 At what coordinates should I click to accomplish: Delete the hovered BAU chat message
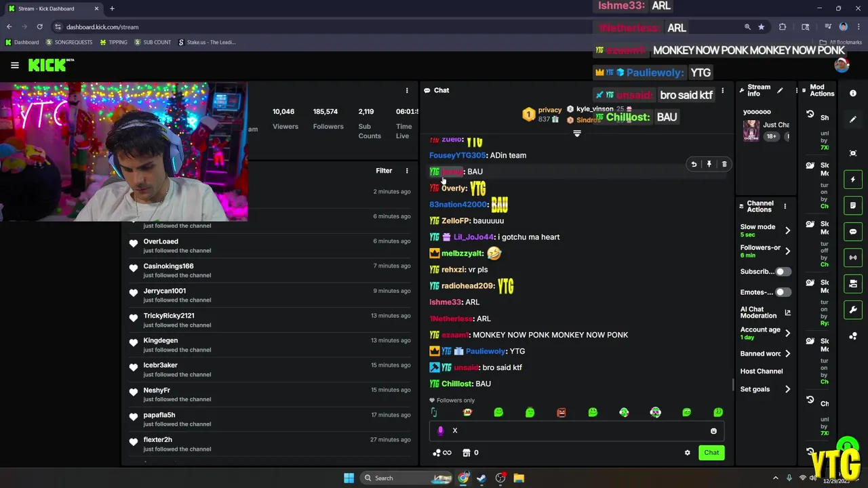[724, 164]
